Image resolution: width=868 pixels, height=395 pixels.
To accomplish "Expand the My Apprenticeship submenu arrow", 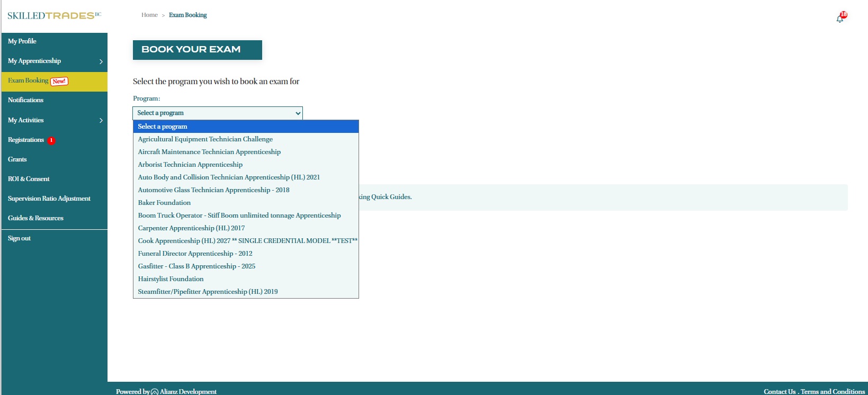I will [101, 61].
